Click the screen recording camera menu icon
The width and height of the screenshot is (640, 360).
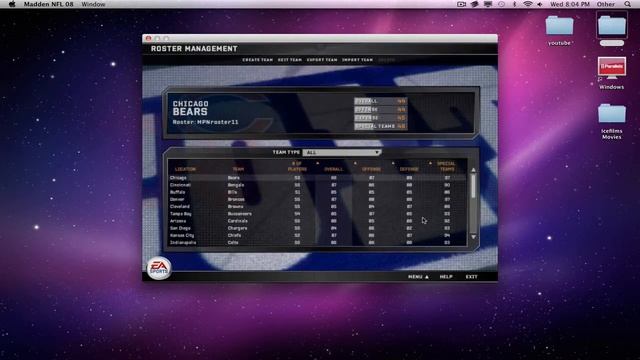tap(462, 4)
